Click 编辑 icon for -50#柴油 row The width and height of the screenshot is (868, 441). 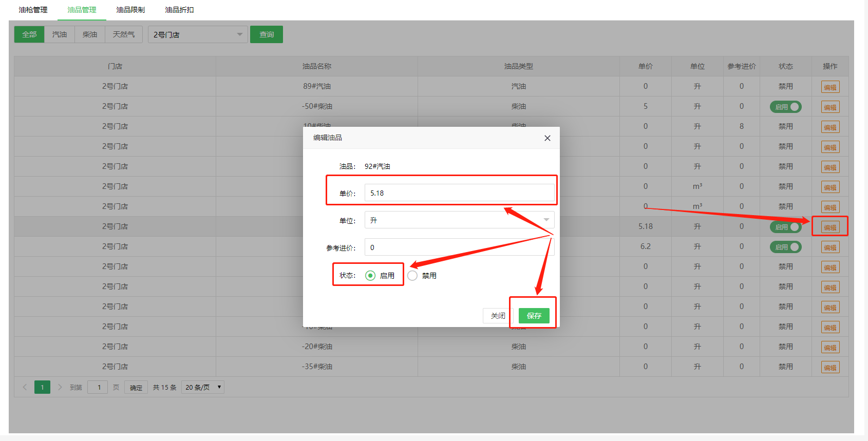pos(830,107)
